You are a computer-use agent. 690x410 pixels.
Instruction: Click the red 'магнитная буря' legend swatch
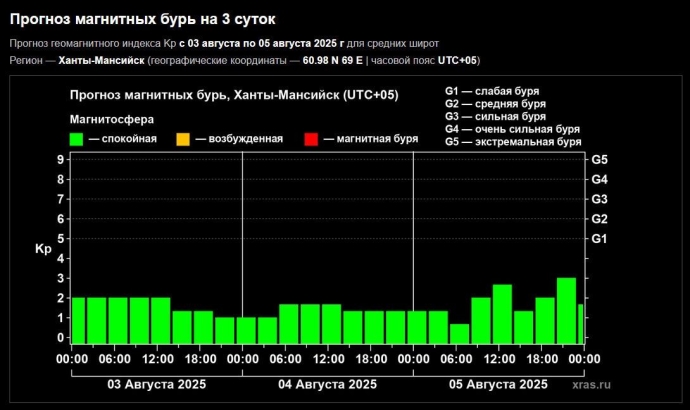coord(311,139)
